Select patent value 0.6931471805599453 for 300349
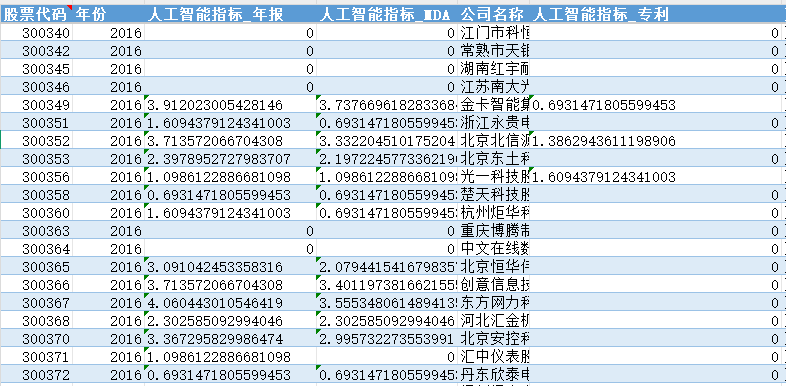This screenshot has width=786, height=386. [x=656, y=105]
